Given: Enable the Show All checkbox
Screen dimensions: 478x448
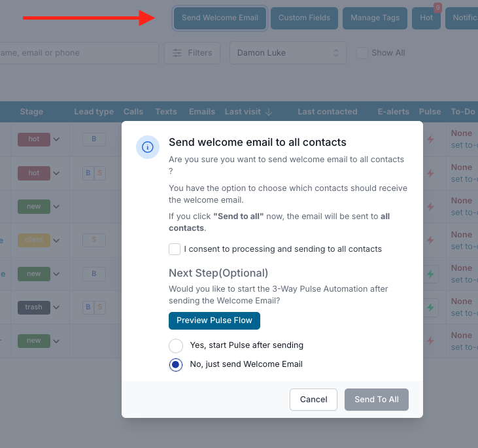Looking at the screenshot, I should point(362,53).
